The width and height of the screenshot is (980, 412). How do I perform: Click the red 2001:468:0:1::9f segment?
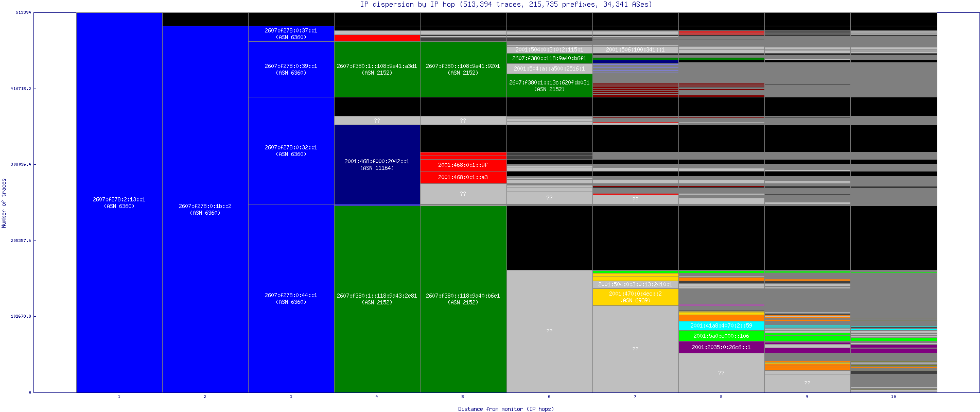(x=463, y=165)
